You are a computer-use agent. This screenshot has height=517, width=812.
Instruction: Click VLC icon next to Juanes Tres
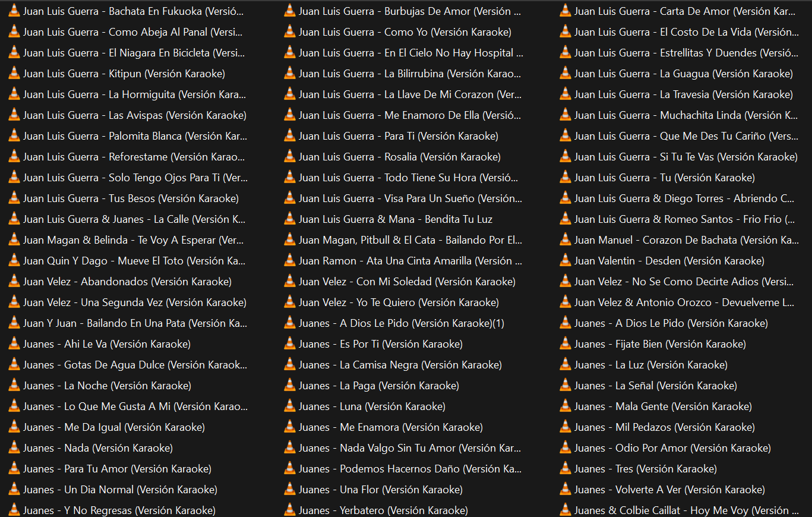point(565,469)
